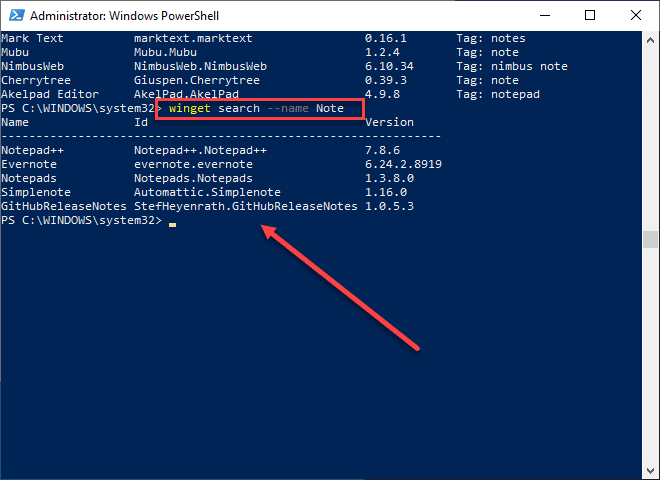Click version '6.10.34' value
The image size is (660, 480).
(x=389, y=66)
